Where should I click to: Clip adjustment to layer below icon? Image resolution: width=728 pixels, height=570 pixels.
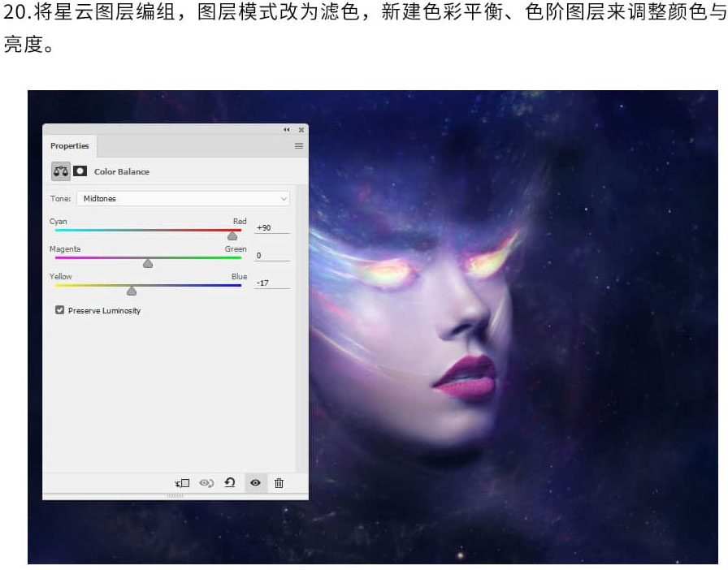coord(182,483)
